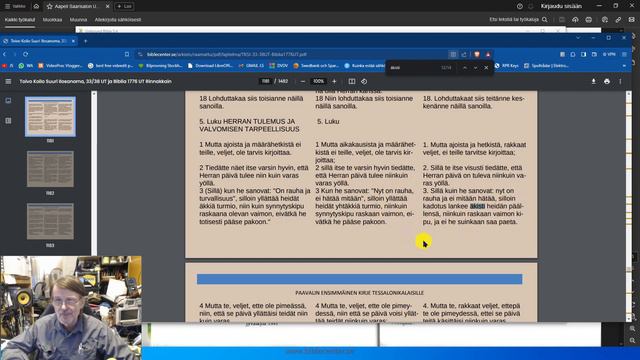Screen dimensions: 640x360
Task: Go to Acrobat home screen icon
Action: pyautogui.click(x=36, y=6)
